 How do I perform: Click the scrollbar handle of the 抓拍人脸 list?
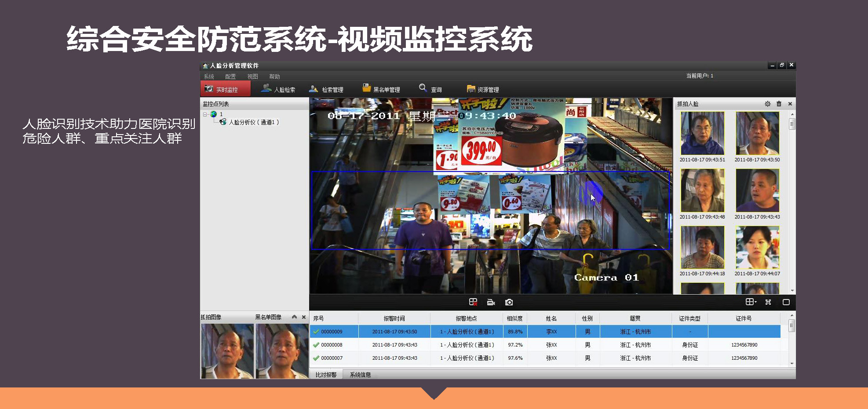coord(792,124)
